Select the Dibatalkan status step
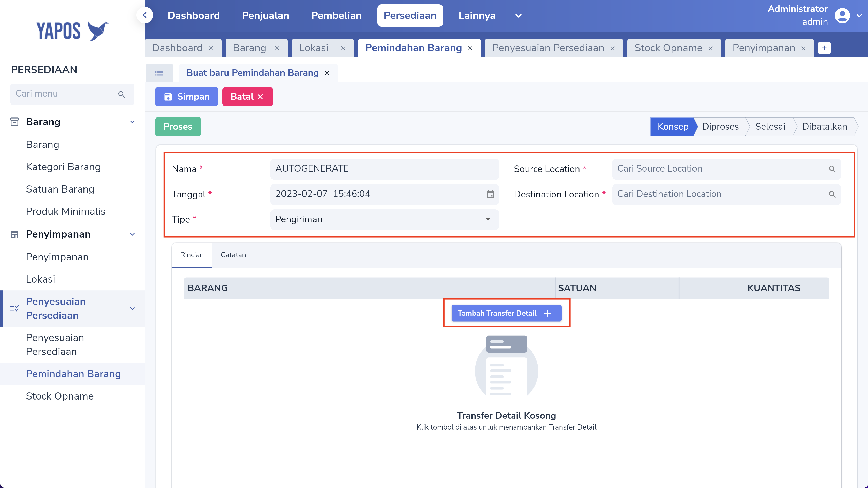Image resolution: width=868 pixels, height=488 pixels. [x=824, y=127]
